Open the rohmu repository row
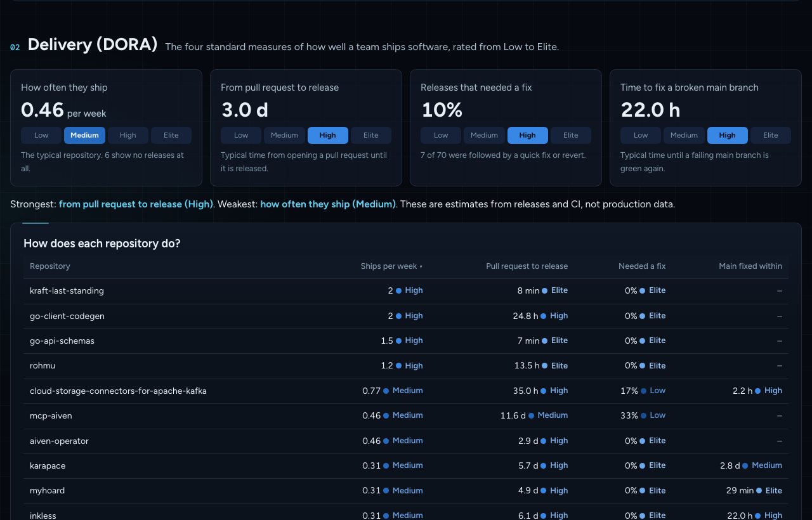 (x=406, y=366)
